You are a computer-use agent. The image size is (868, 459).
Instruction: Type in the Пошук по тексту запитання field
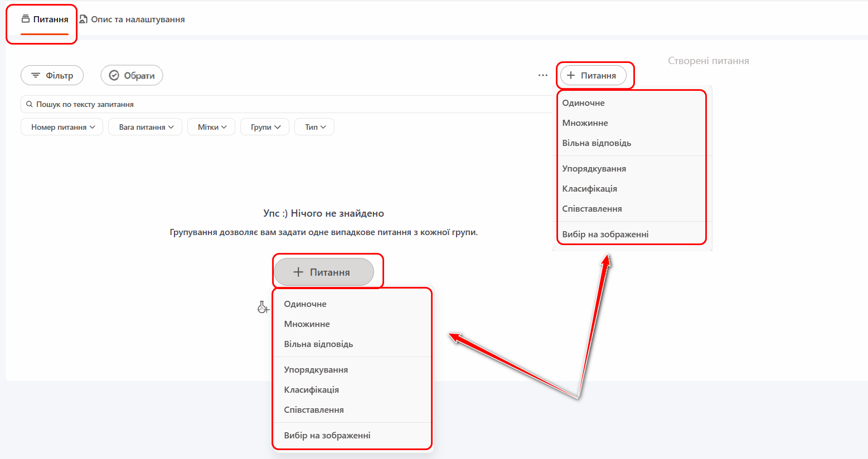coord(279,104)
